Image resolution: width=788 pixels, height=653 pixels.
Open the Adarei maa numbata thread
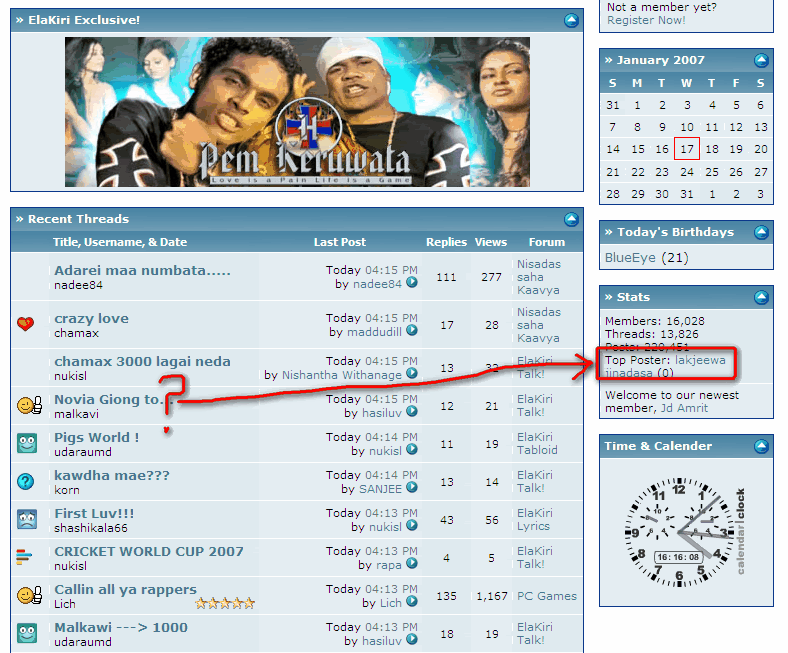(142, 270)
